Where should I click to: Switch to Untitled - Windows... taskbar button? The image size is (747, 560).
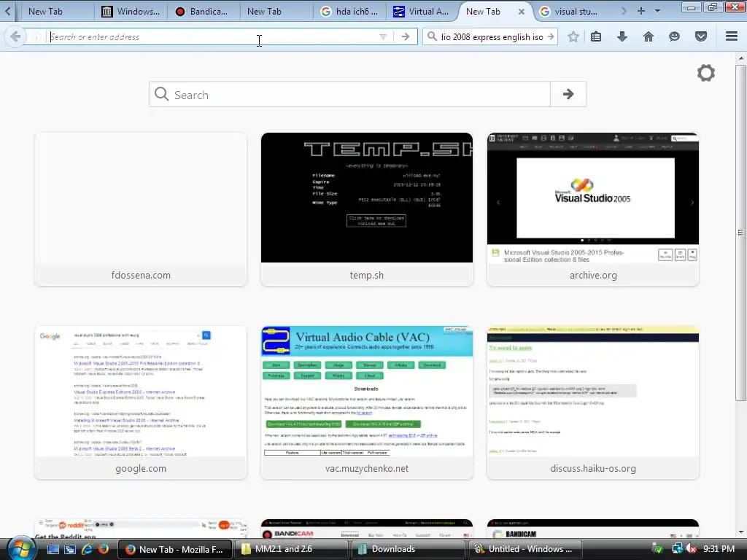point(525,549)
